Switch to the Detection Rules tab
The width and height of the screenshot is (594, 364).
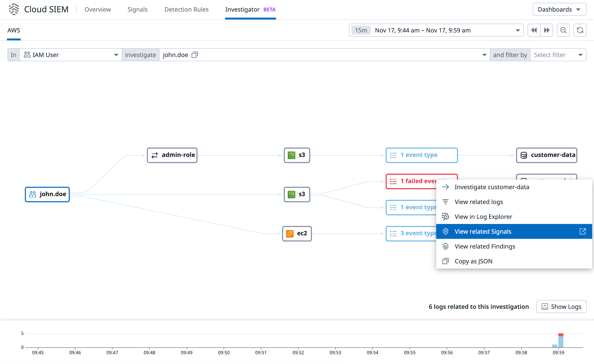186,10
